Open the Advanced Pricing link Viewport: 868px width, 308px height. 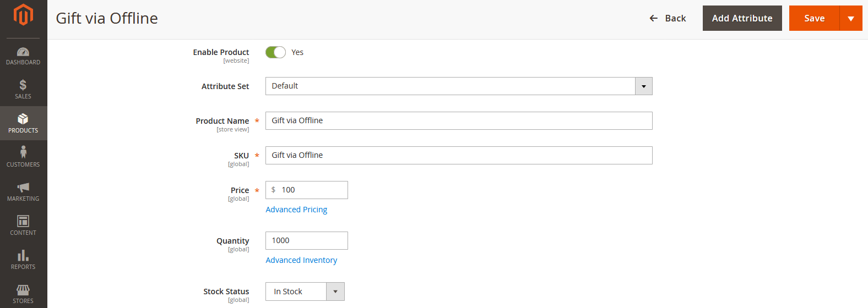[296, 210]
